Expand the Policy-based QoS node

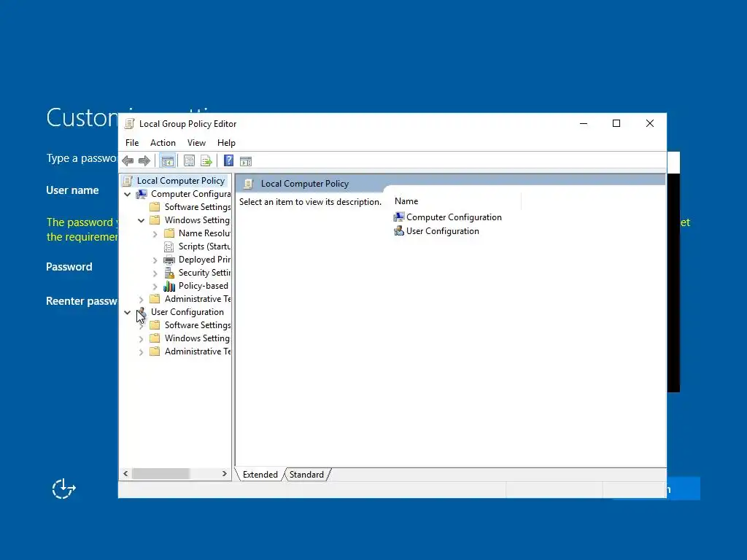(x=155, y=286)
